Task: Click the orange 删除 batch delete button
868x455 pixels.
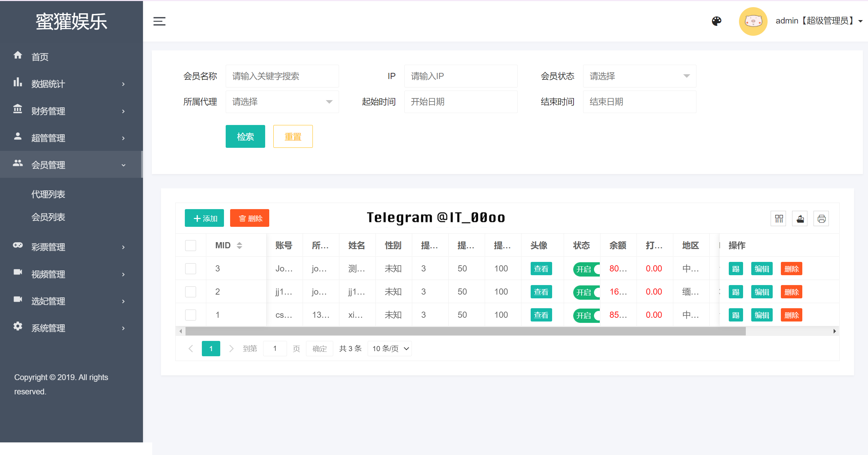Action: 250,218
